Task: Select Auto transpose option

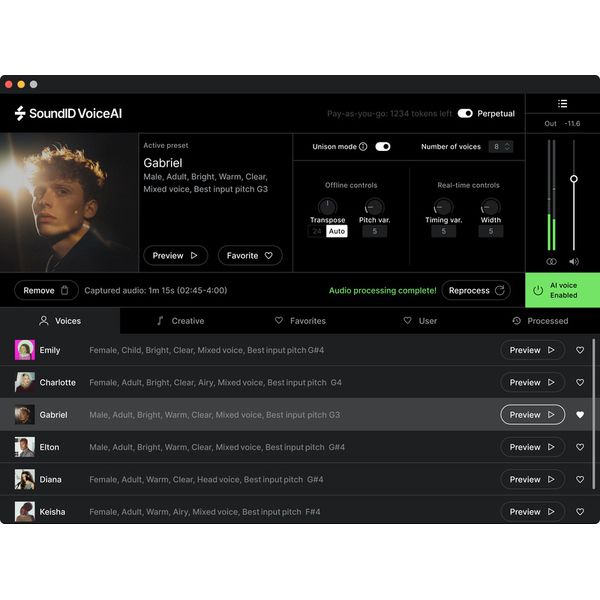Action: (337, 231)
